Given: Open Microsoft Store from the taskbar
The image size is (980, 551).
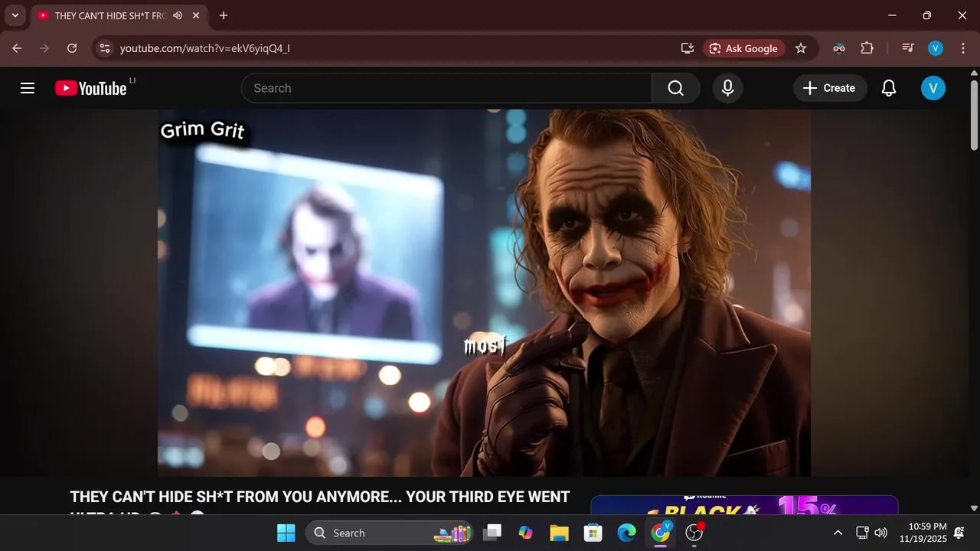Looking at the screenshot, I should point(593,533).
